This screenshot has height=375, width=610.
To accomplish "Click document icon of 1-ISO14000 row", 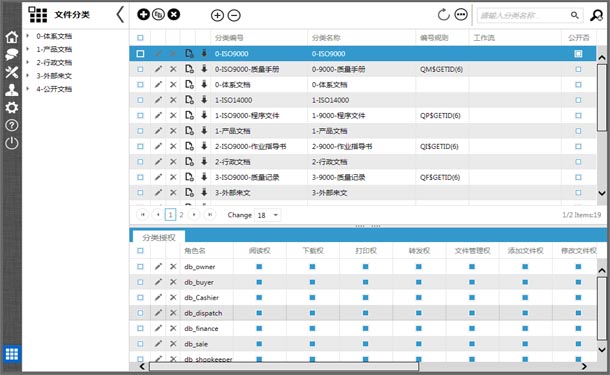I will tap(189, 100).
